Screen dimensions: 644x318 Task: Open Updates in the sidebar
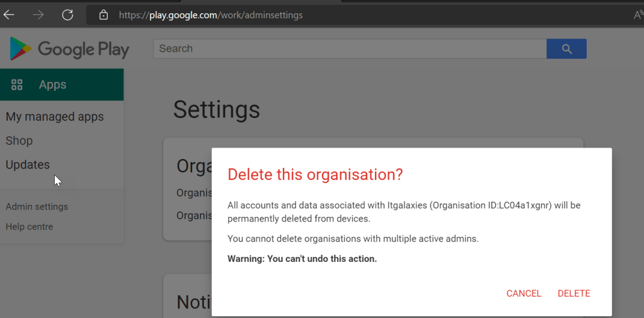28,165
